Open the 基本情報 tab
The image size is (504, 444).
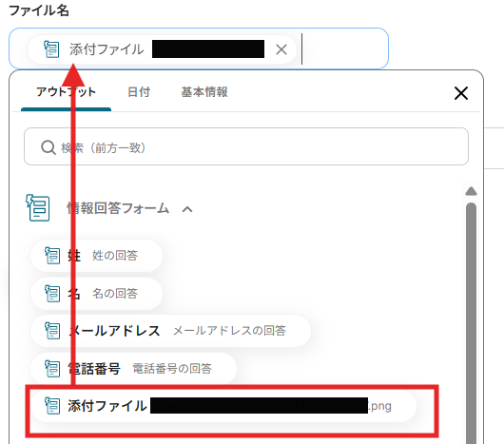[x=204, y=92]
